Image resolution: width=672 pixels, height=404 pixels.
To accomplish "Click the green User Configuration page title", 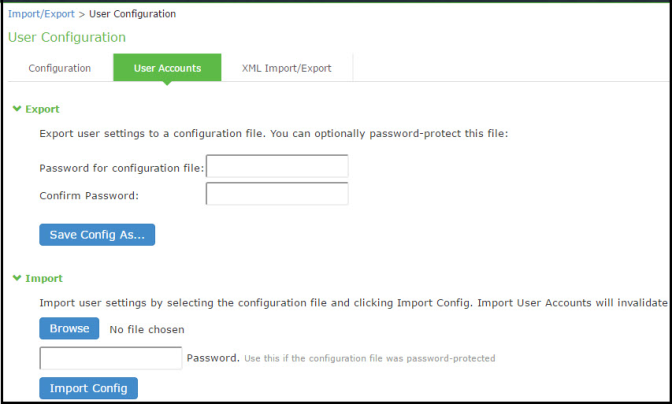I will point(66,37).
